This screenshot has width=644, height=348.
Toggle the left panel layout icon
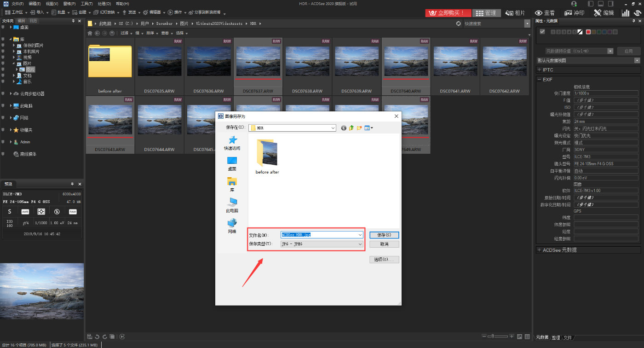(x=591, y=4)
